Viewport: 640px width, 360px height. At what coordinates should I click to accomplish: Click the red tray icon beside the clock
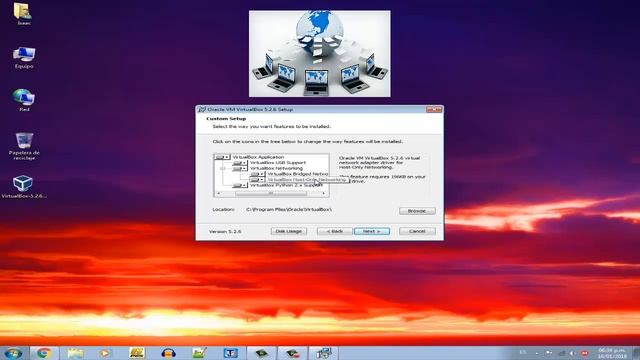[585, 353]
